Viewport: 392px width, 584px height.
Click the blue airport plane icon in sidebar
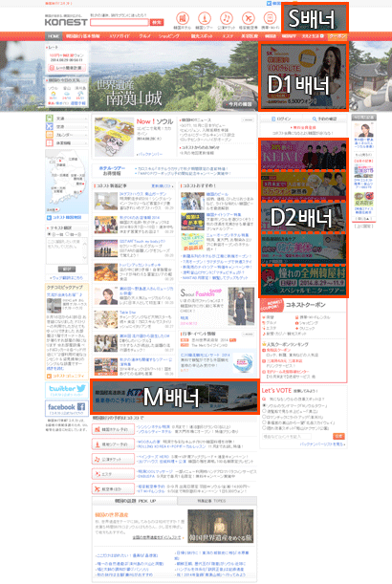(x=50, y=126)
